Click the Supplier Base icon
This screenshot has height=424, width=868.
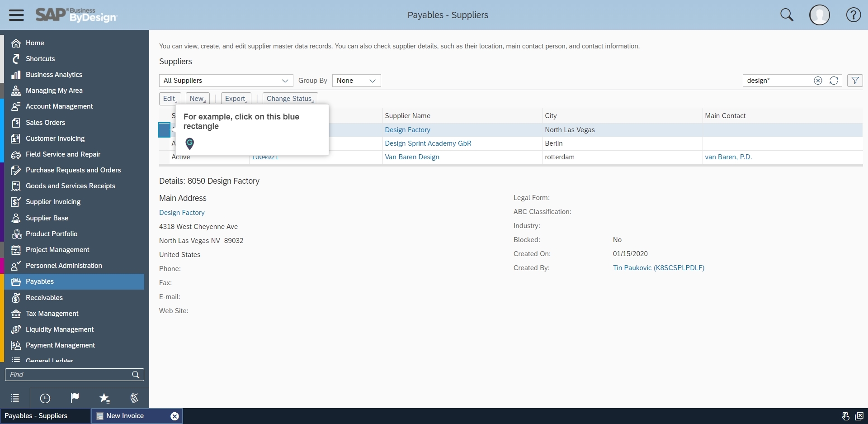click(16, 218)
